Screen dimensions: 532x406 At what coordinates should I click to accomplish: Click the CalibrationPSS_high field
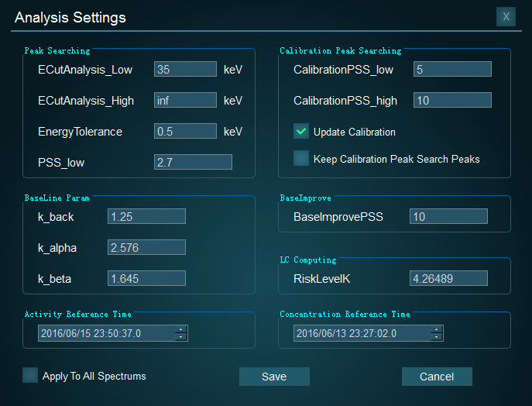(x=452, y=100)
